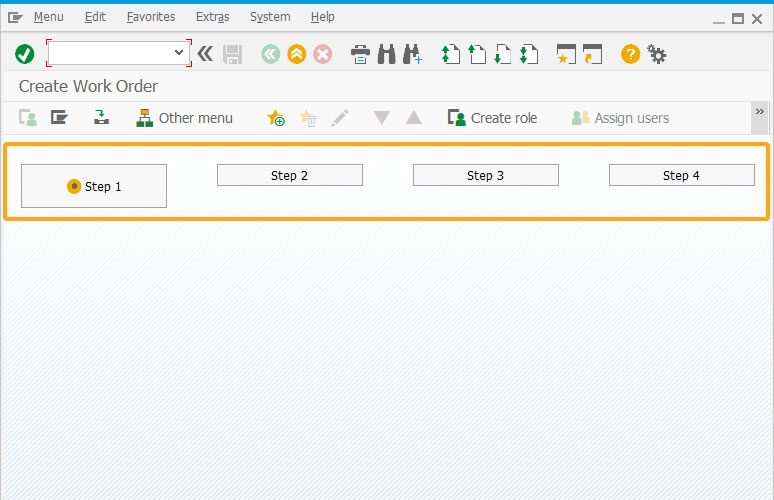Image resolution: width=774 pixels, height=500 pixels.
Task: Minimize the SAP window
Action: tap(719, 20)
